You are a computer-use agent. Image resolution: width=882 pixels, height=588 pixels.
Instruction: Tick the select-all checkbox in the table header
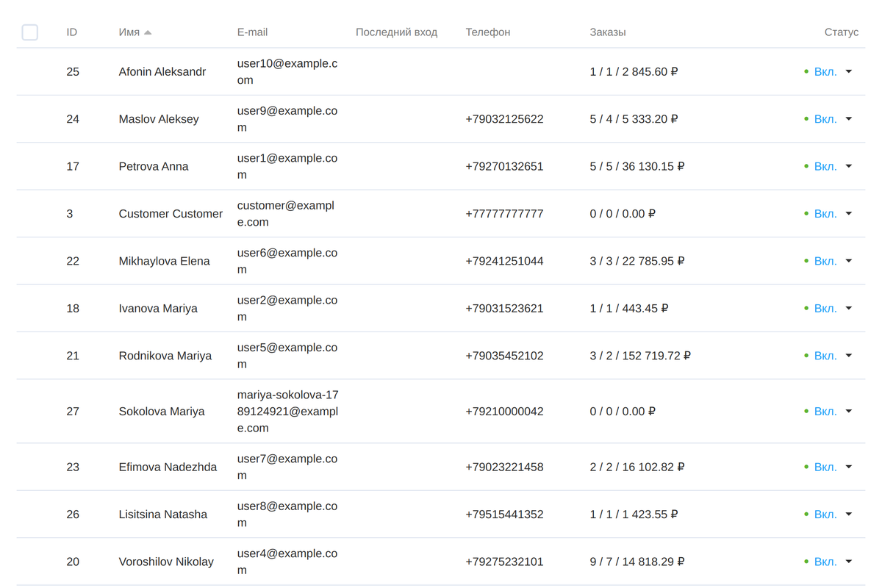[x=30, y=32]
